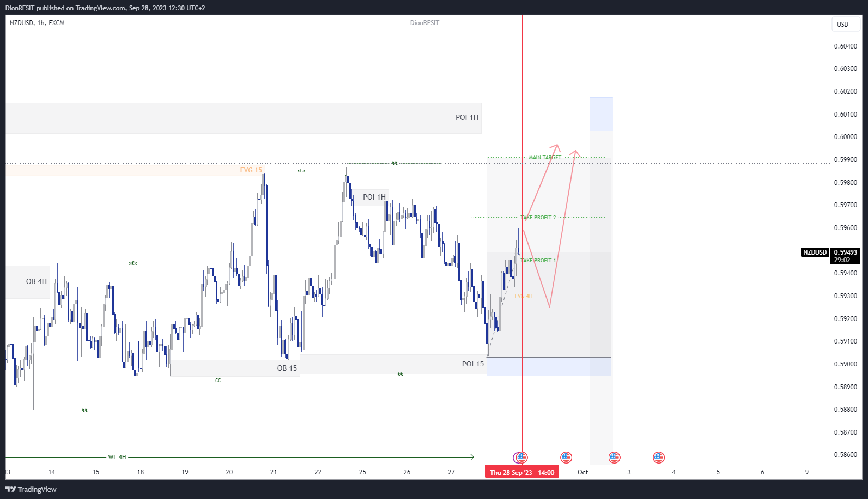The height and width of the screenshot is (499, 868).
Task: Click the TradingView logo at the bottom
Action: coord(31,489)
